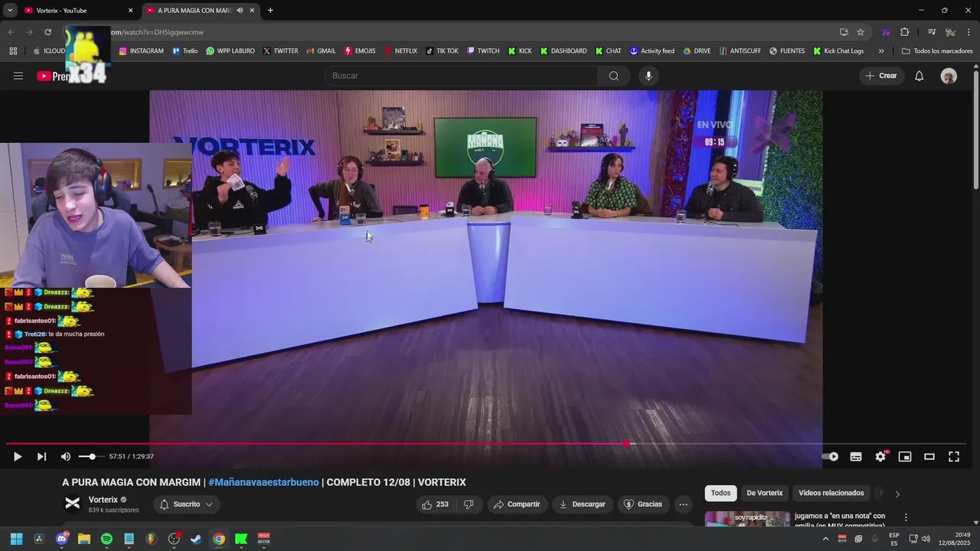Viewport: 980px width, 551px height.
Task: Click the search magnifier button
Action: tap(614, 76)
